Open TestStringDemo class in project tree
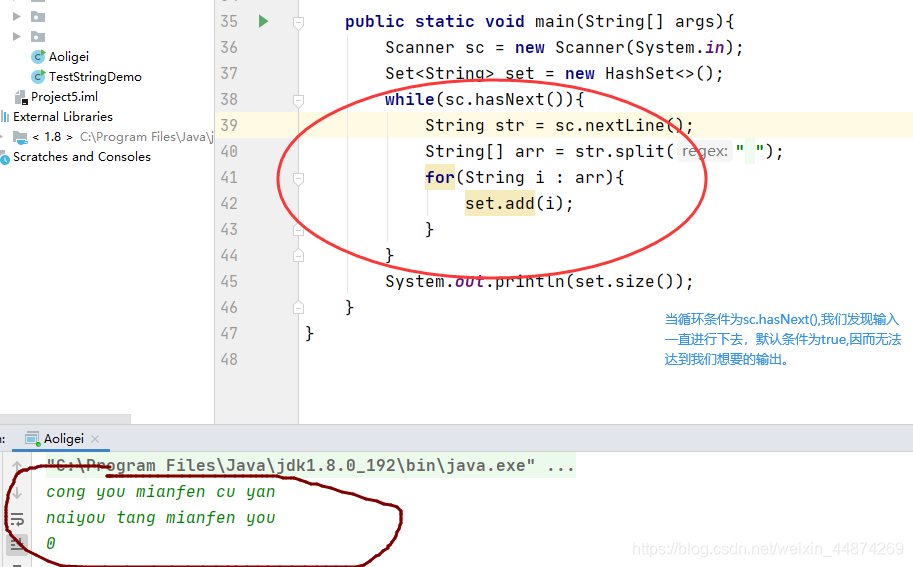 pos(95,77)
